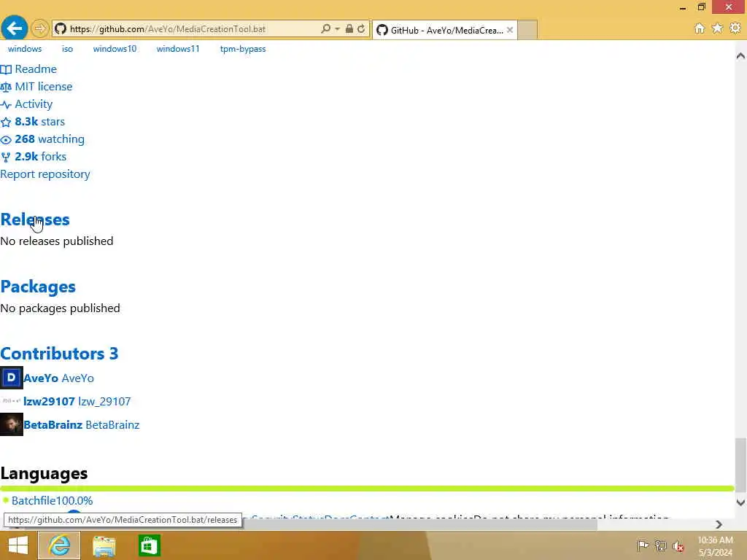
Task: Switch to the GitHub - AveYo/MediaCrea tab
Action: (444, 30)
